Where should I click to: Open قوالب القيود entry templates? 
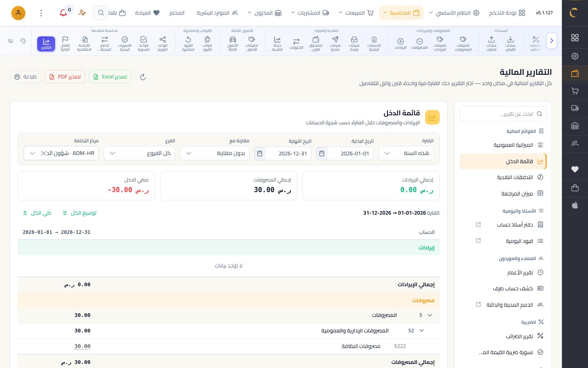(x=207, y=44)
